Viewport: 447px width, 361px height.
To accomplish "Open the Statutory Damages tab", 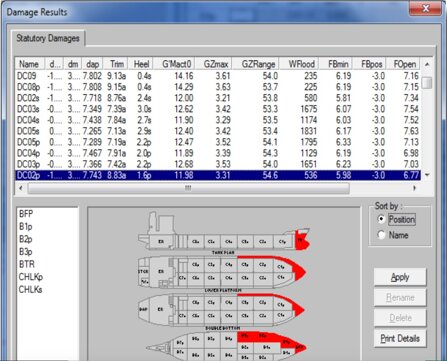I will pyautogui.click(x=48, y=38).
